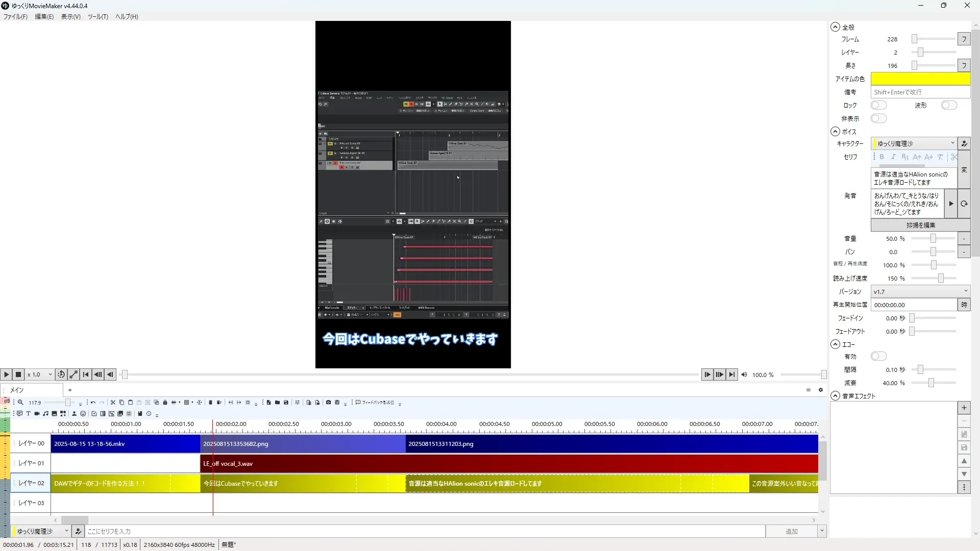Open the ファイル(F) menu

(x=15, y=17)
